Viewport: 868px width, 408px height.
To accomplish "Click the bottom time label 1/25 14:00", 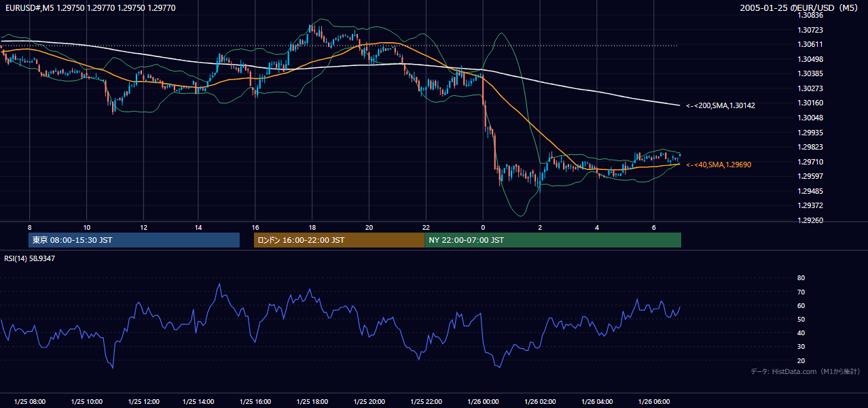I will tap(199, 402).
